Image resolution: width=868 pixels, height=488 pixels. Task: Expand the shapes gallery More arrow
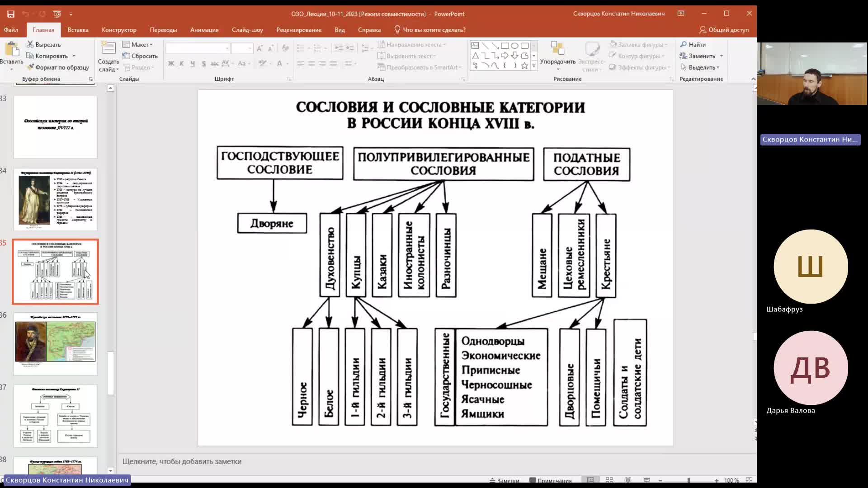pyautogui.click(x=534, y=66)
